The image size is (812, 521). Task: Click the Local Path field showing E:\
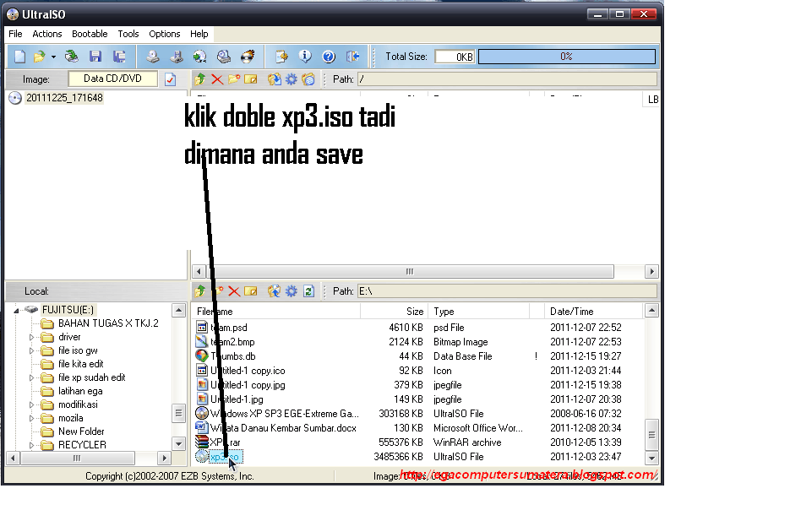pos(508,291)
